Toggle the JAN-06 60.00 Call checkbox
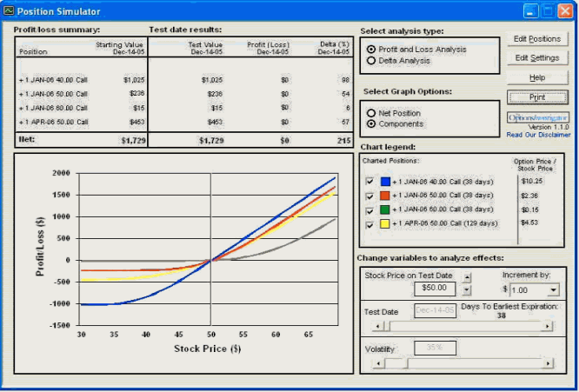The width and height of the screenshot is (579, 392). coord(369,209)
